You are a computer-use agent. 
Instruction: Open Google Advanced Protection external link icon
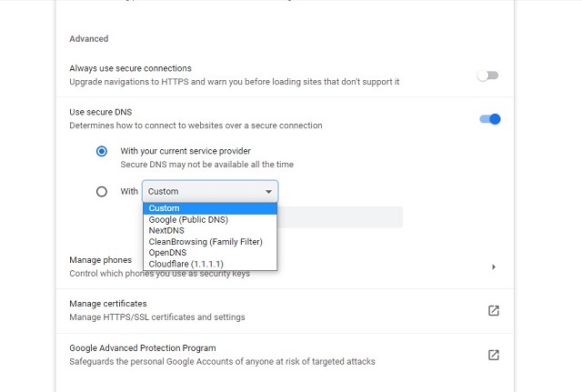pyautogui.click(x=493, y=355)
